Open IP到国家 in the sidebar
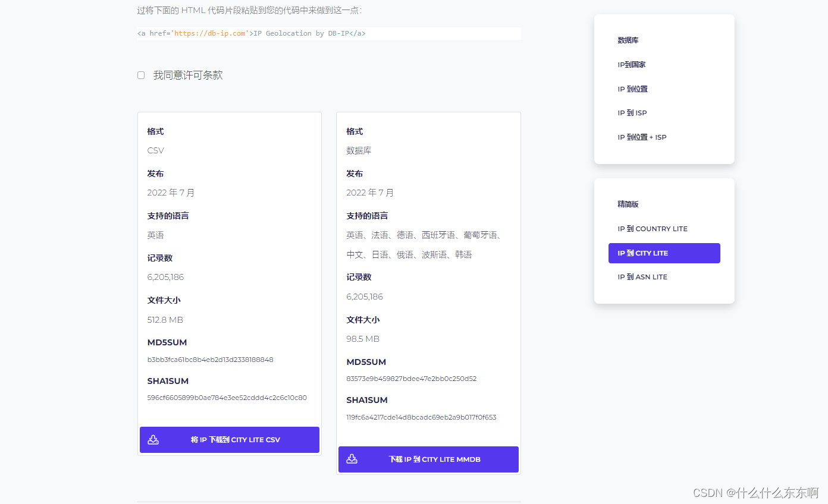 pos(631,64)
